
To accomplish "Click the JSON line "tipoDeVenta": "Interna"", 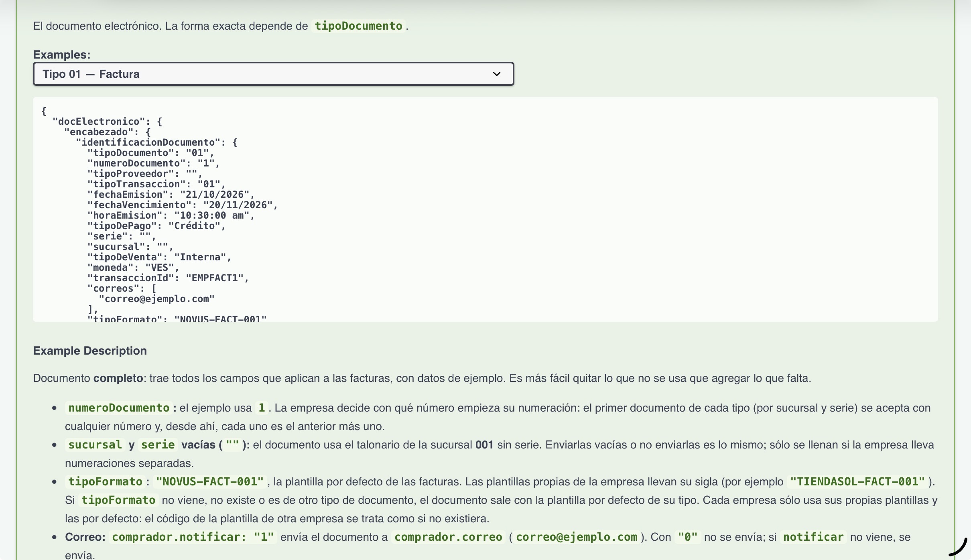I will 159,257.
